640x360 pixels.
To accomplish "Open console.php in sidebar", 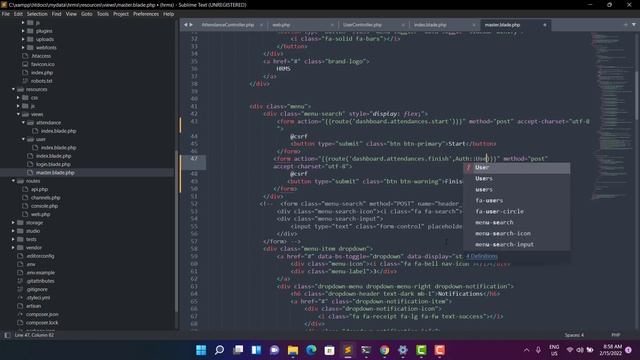I will point(44,206).
